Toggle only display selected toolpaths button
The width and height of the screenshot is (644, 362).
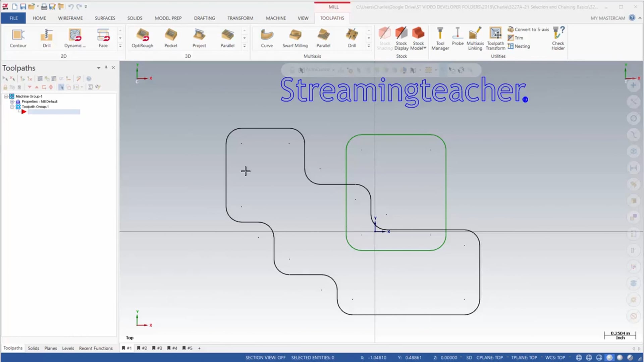pos(61,87)
